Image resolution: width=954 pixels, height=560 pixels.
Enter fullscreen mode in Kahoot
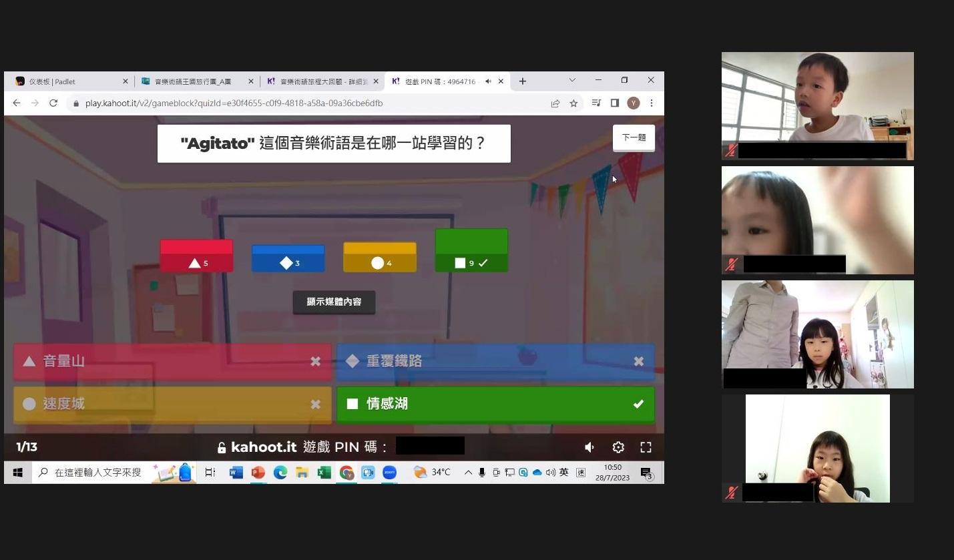coord(646,447)
